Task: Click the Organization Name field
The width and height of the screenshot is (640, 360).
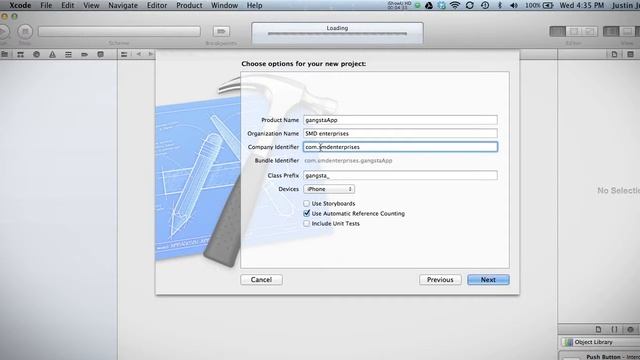Action: click(400, 133)
